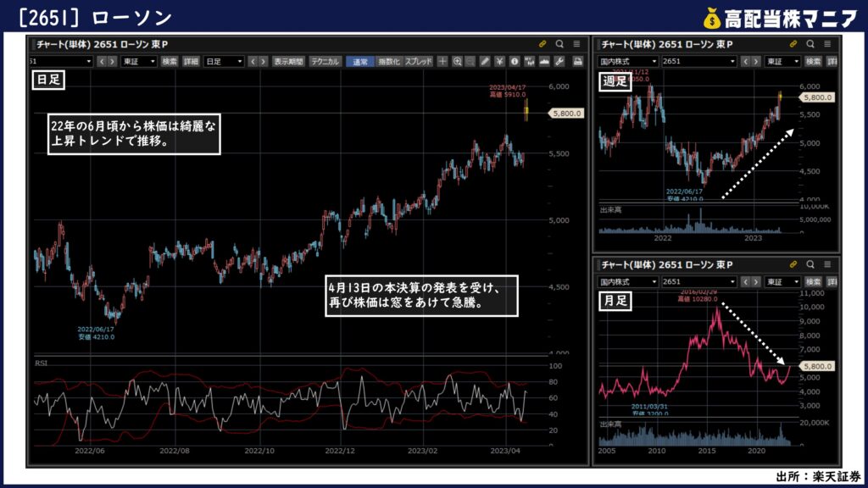Viewport: 868px width, 488px height.
Task: Click 出来高 label in monthly chart
Action: tap(610, 424)
